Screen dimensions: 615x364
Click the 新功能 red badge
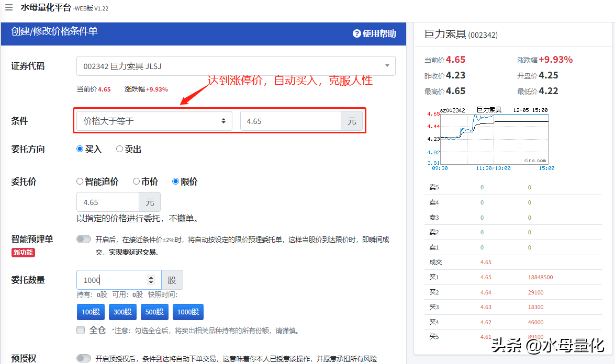point(23,252)
